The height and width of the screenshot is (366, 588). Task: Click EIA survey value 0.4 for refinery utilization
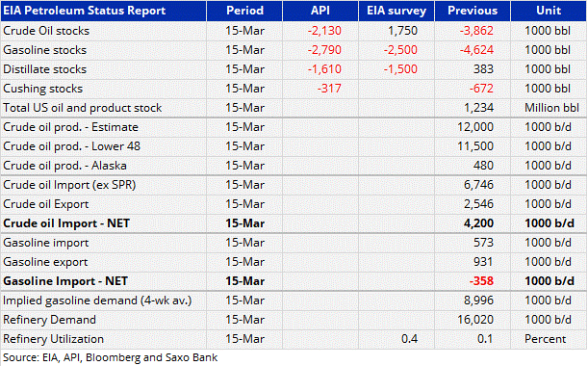tap(409, 339)
